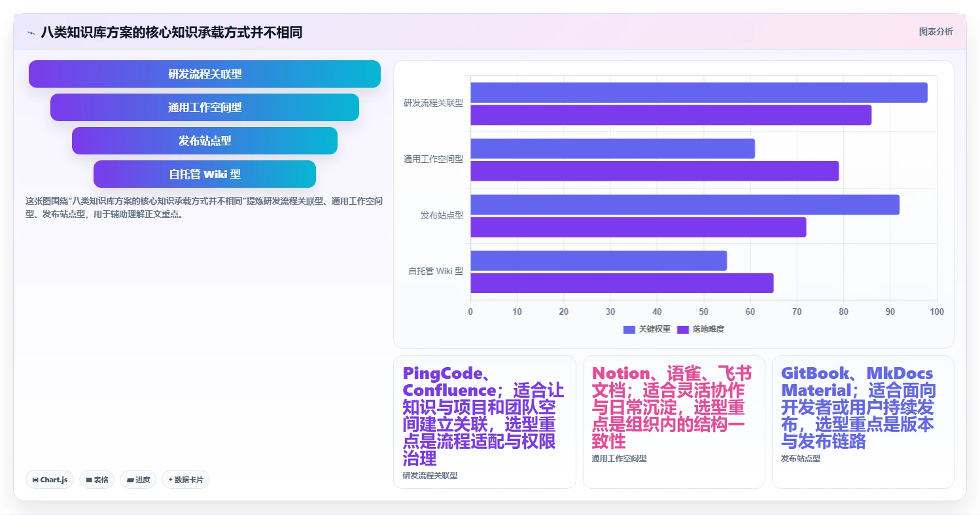The height and width of the screenshot is (515, 980).
Task: Toggle the 关键权重 legend swatch
Action: pyautogui.click(x=629, y=329)
